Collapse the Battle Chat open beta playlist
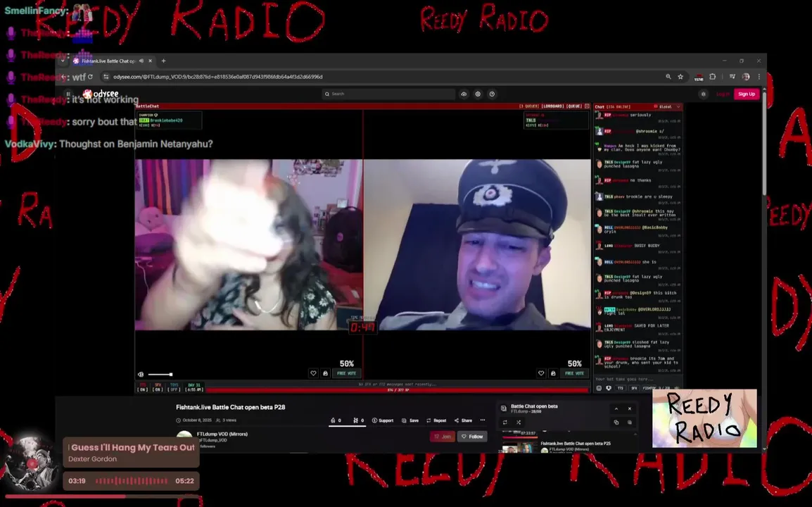 point(616,408)
